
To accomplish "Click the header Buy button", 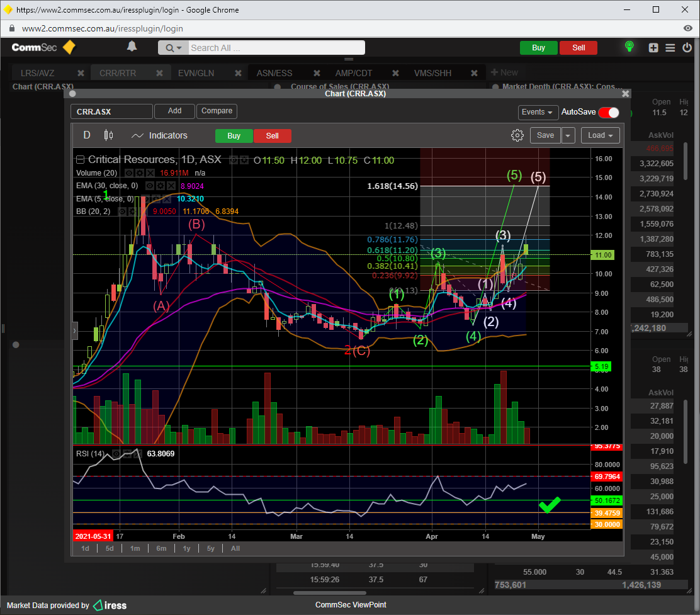I will tap(538, 48).
